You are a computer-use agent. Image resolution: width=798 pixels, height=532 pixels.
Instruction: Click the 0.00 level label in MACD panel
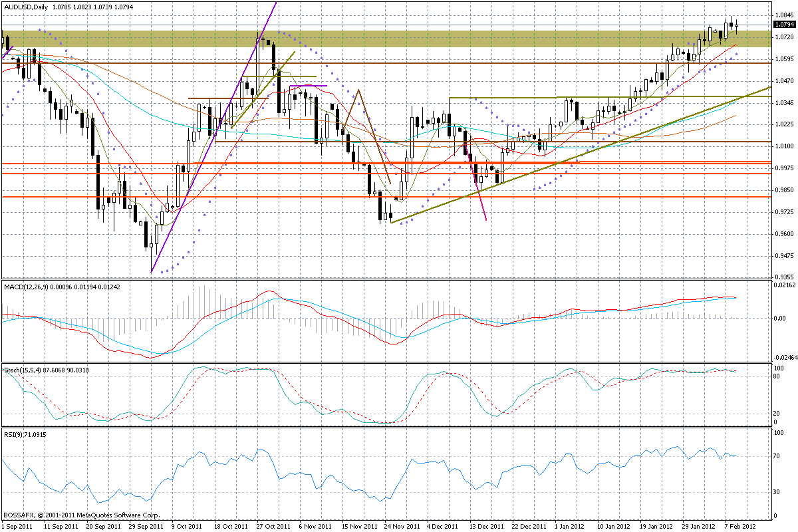[781, 318]
